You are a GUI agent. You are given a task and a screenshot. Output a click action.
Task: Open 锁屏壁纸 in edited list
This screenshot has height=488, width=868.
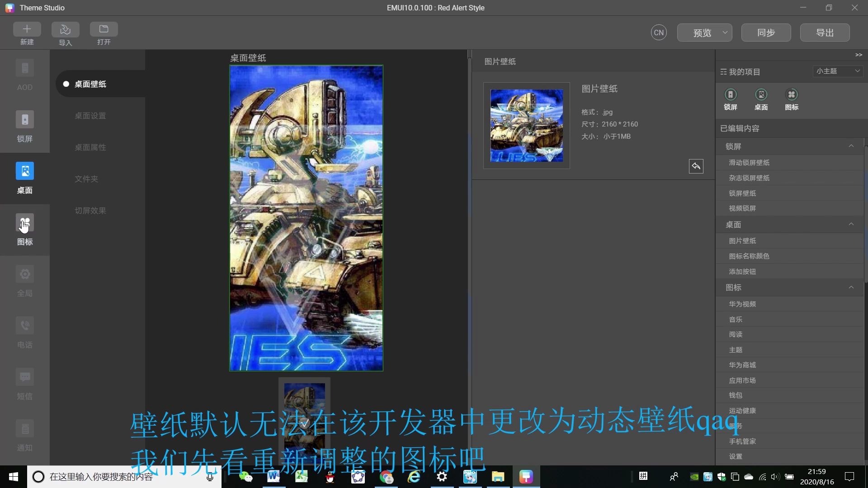(x=789, y=193)
